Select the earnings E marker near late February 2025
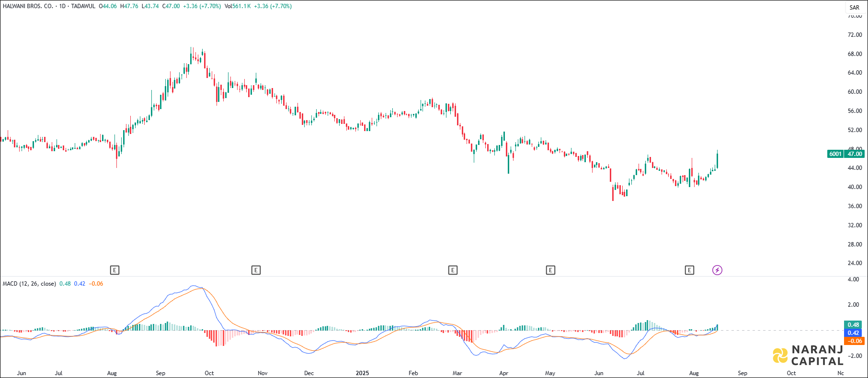This screenshot has height=378, width=868. 453,270
